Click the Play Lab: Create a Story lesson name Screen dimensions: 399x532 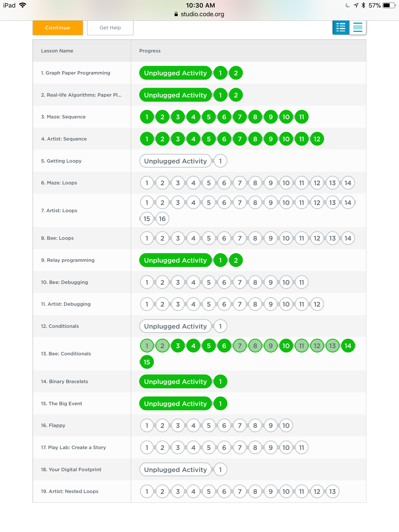[73, 447]
